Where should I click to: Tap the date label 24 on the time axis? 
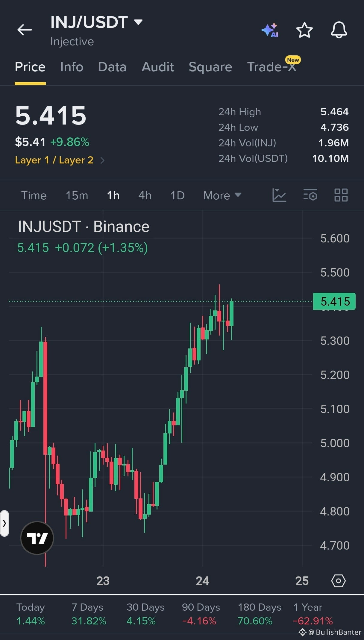click(202, 581)
